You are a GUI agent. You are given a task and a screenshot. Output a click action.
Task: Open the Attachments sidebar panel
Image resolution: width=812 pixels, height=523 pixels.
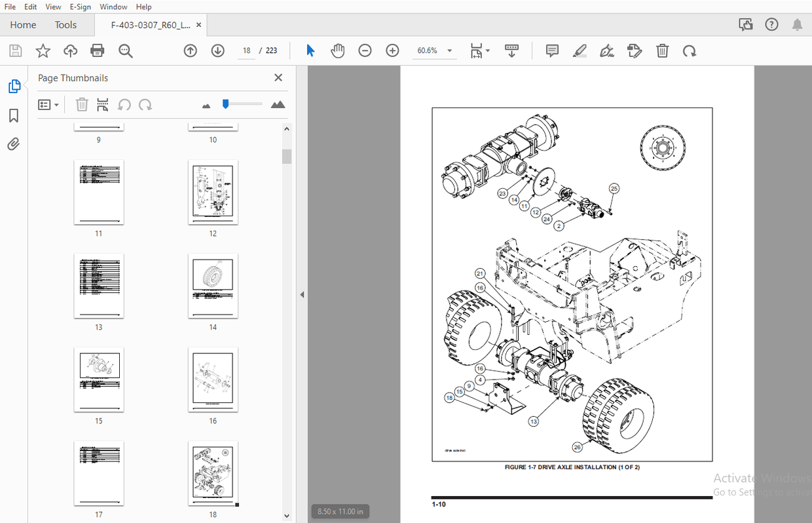coord(13,144)
